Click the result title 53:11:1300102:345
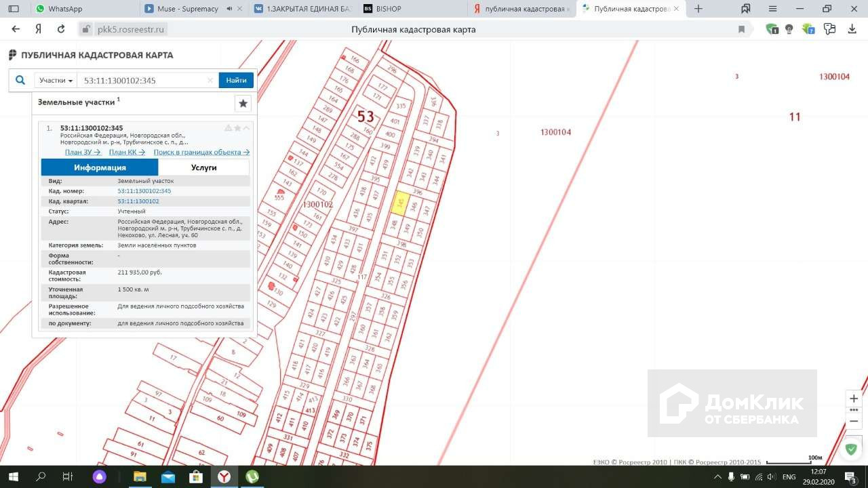 coord(92,128)
